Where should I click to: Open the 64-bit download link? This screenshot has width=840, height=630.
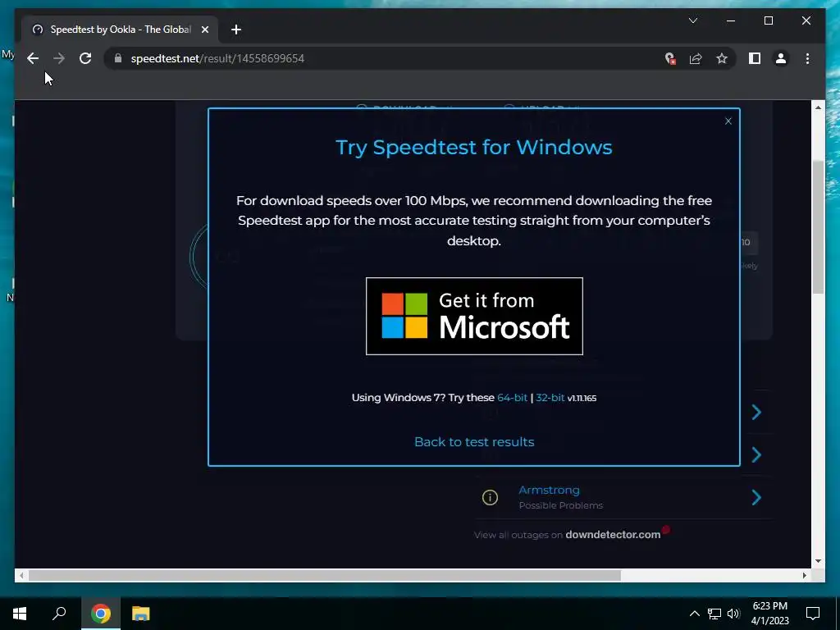(512, 398)
